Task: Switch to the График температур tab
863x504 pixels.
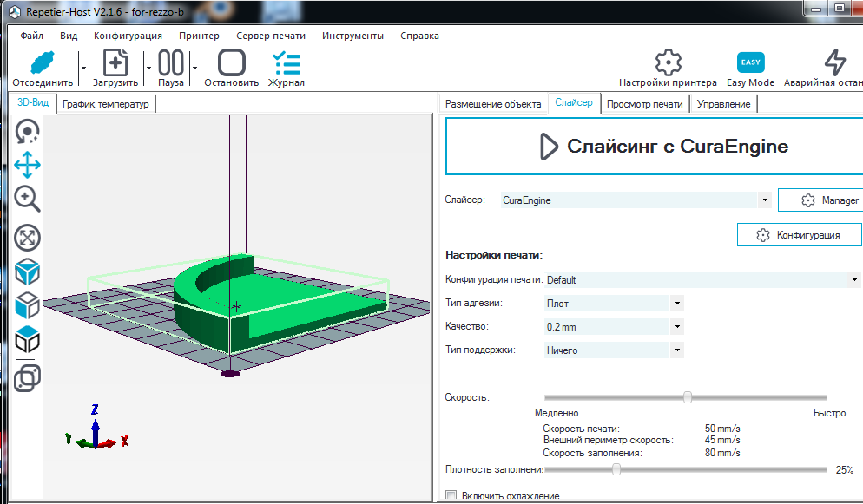Action: tap(106, 104)
